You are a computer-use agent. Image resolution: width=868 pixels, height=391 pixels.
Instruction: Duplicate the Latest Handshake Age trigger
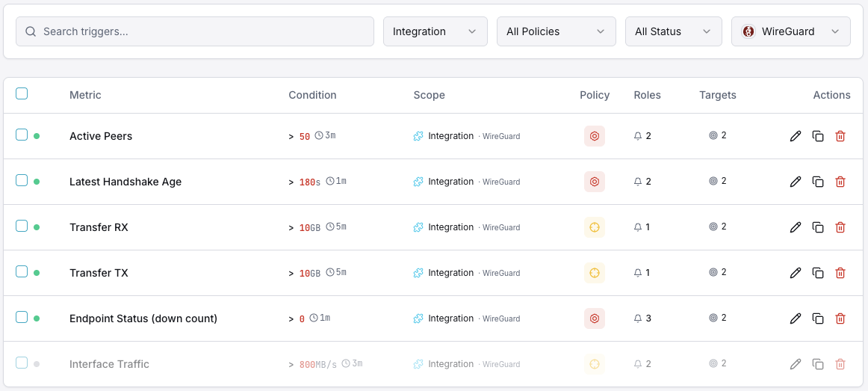pyautogui.click(x=818, y=181)
